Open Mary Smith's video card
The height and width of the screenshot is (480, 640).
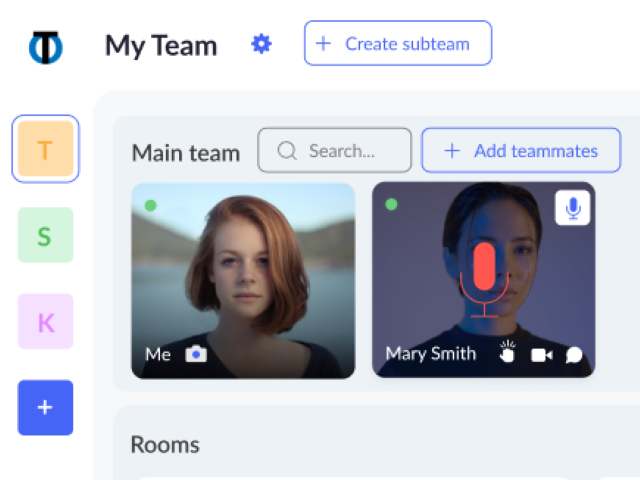484,280
